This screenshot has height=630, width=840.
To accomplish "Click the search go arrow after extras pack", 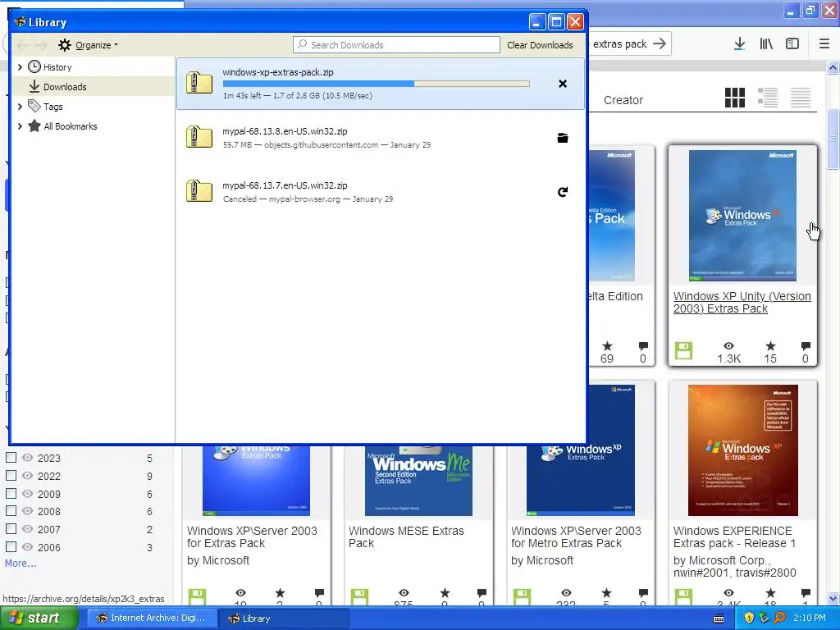I will click(660, 43).
